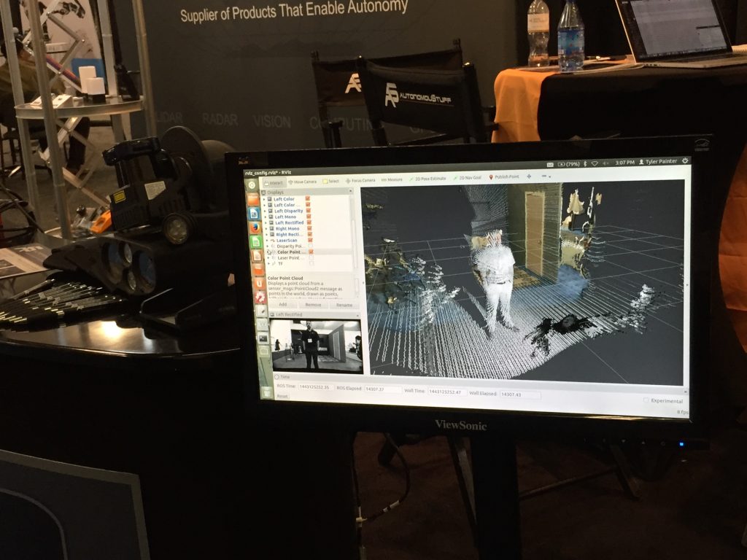Open Trash from the Ubuntu launcher
747x560 pixels.
coord(267,393)
